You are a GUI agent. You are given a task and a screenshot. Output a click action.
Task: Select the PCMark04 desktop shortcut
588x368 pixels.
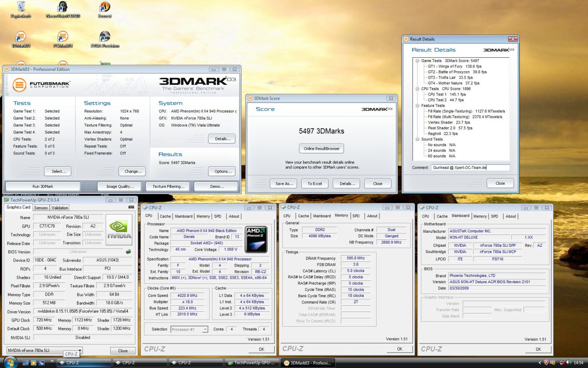point(63,39)
